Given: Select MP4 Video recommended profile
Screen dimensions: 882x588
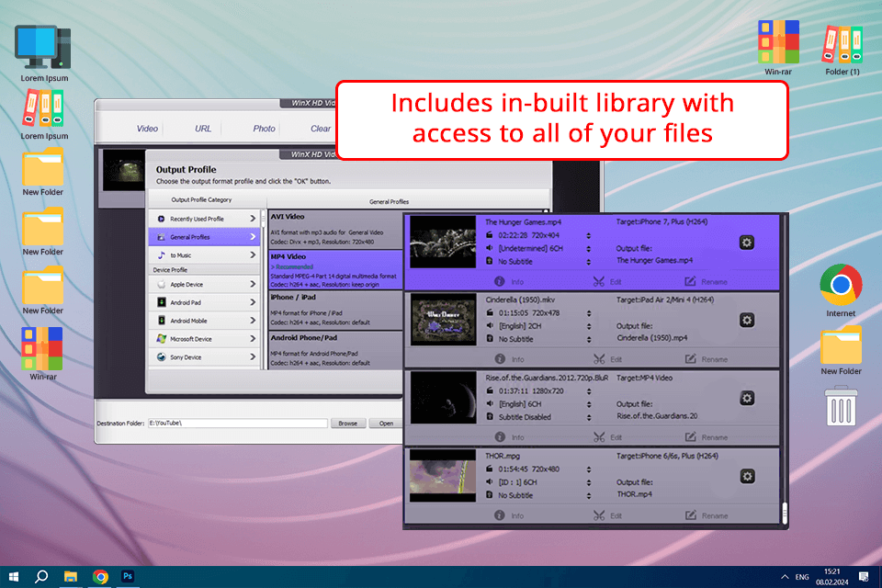Looking at the screenshot, I should pyautogui.click(x=335, y=269).
